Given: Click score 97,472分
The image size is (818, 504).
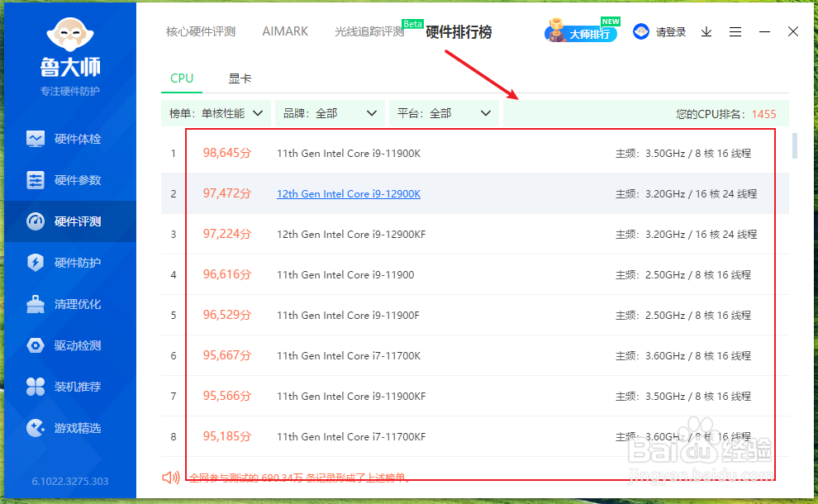Looking at the screenshot, I should [x=227, y=193].
